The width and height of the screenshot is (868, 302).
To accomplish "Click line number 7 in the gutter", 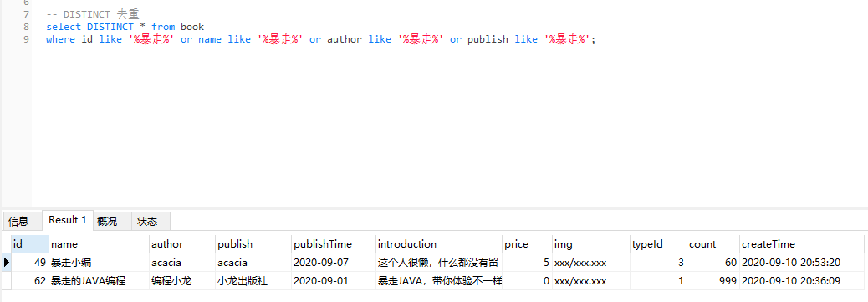I will 27,14.
